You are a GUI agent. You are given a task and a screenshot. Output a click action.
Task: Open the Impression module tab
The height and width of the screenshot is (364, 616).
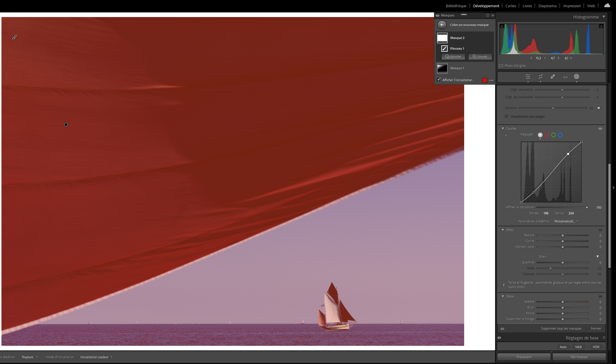pos(572,6)
